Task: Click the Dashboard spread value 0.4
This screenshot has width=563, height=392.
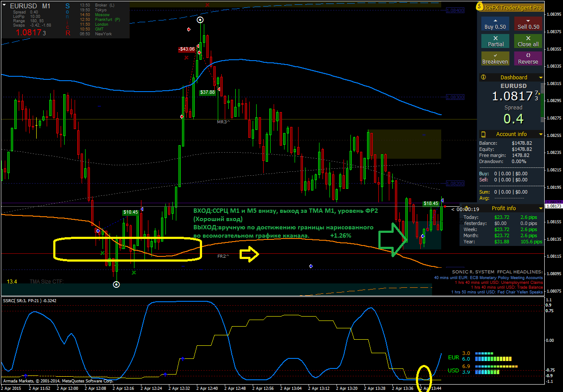Action: (513, 118)
